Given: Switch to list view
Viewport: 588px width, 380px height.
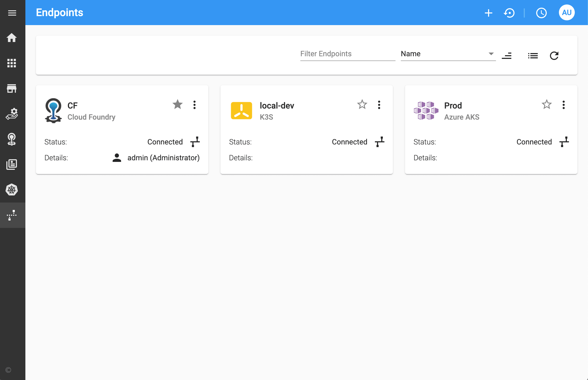Looking at the screenshot, I should tap(533, 56).
